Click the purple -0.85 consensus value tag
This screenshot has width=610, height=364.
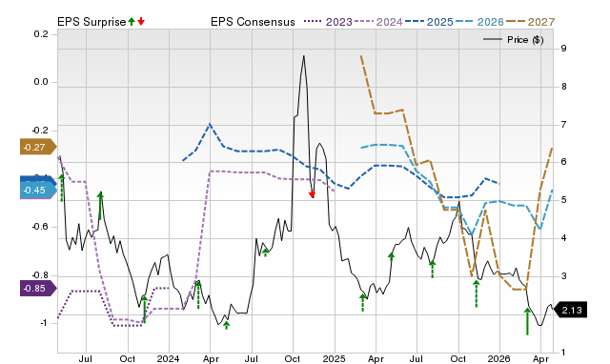[x=38, y=289]
